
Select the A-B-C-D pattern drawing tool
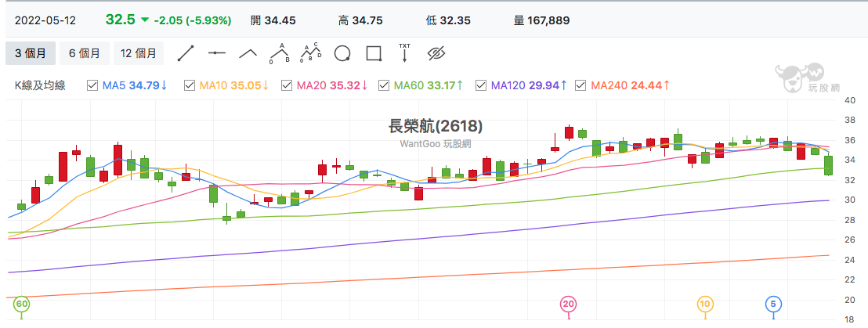pos(310,53)
